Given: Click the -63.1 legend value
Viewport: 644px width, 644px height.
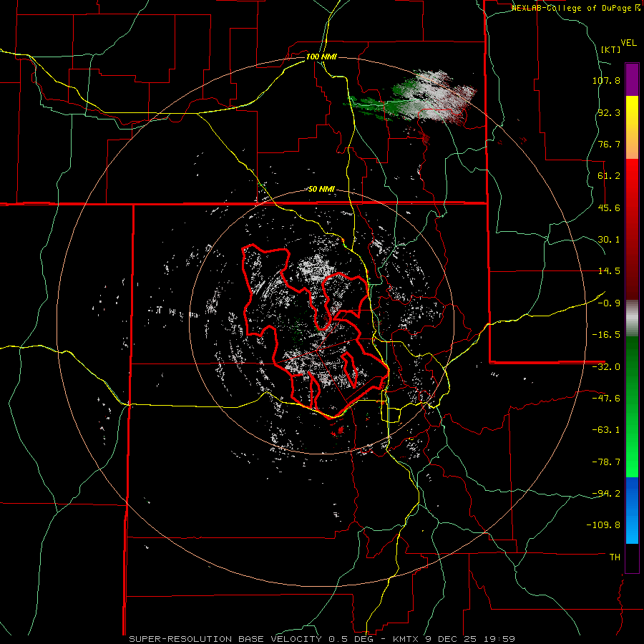Looking at the screenshot, I should click(606, 430).
